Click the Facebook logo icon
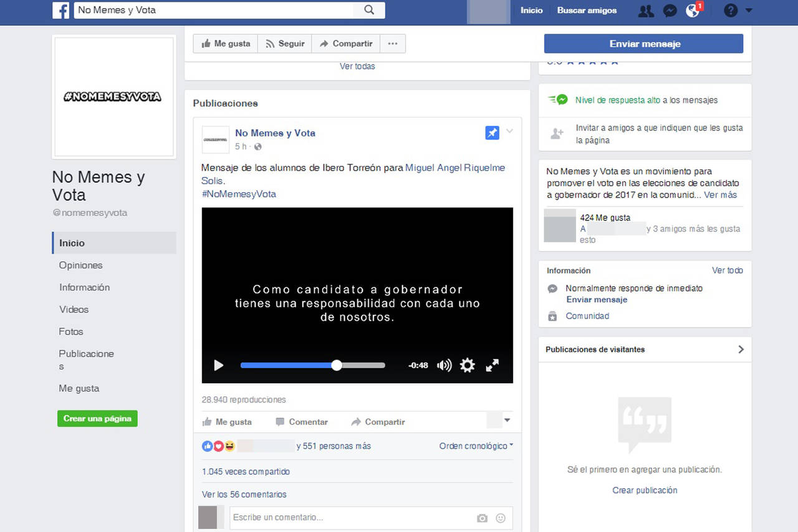 (x=60, y=10)
